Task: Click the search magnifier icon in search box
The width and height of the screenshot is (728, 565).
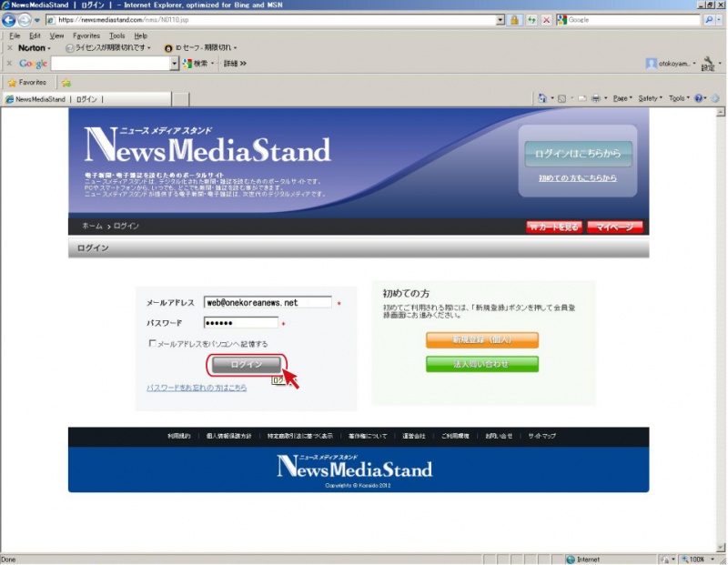Action: (x=709, y=20)
